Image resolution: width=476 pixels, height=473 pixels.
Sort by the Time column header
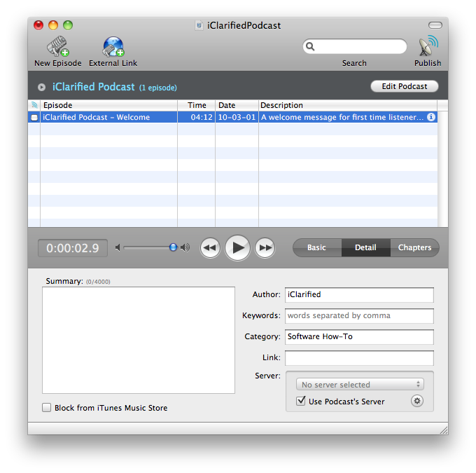(197, 105)
